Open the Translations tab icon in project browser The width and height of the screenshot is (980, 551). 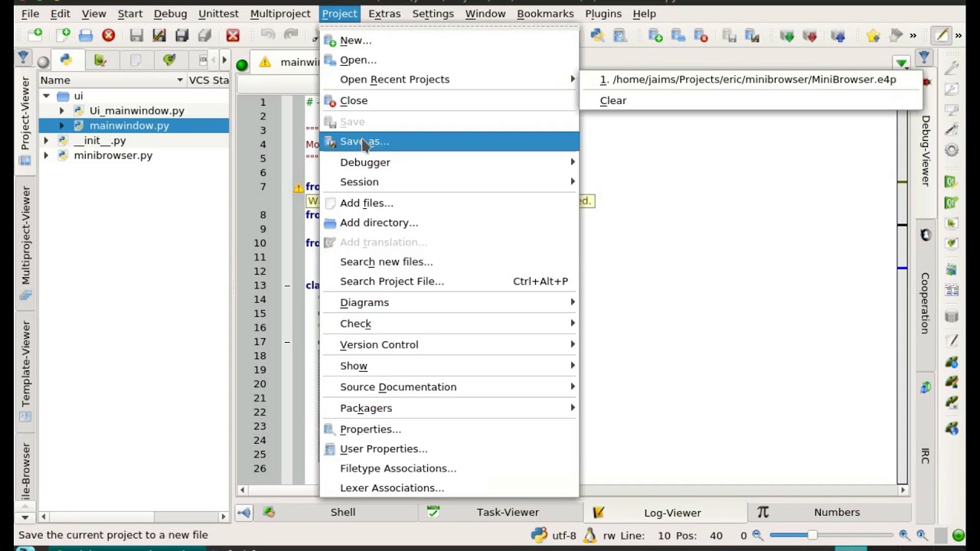[x=169, y=60]
